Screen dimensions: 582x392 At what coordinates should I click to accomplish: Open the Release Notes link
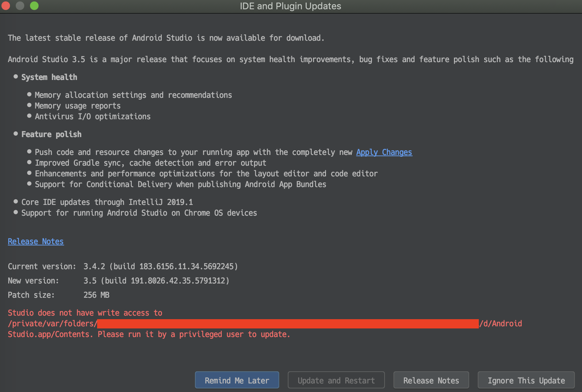pos(36,241)
